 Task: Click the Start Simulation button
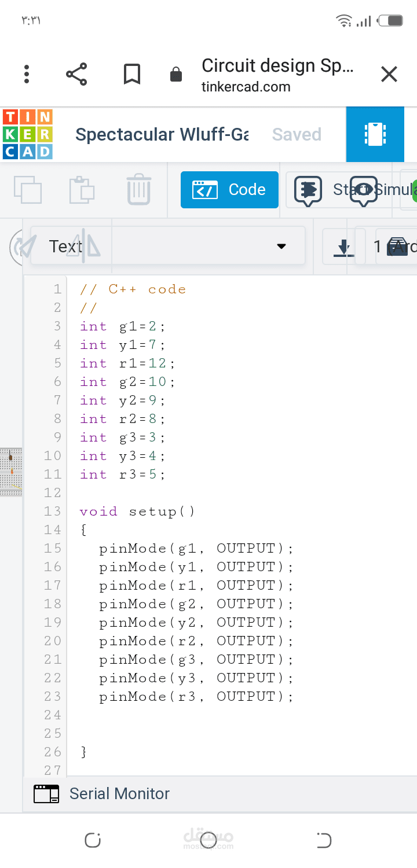[375, 190]
